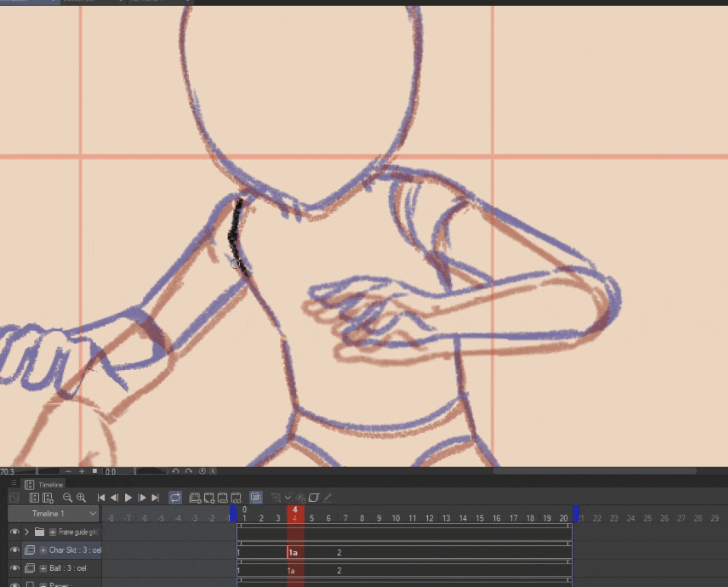The image size is (728, 587).
Task: Zoom in the canvas with plus button
Action: 81,471
